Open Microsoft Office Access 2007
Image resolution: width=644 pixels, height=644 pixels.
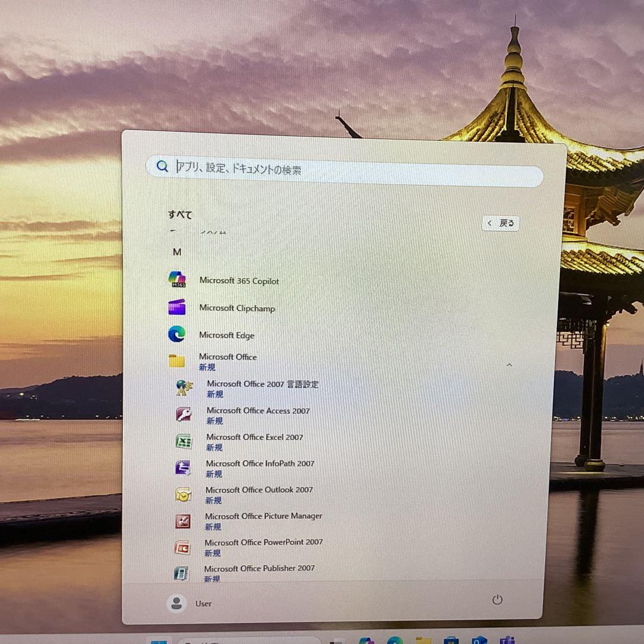click(258, 411)
